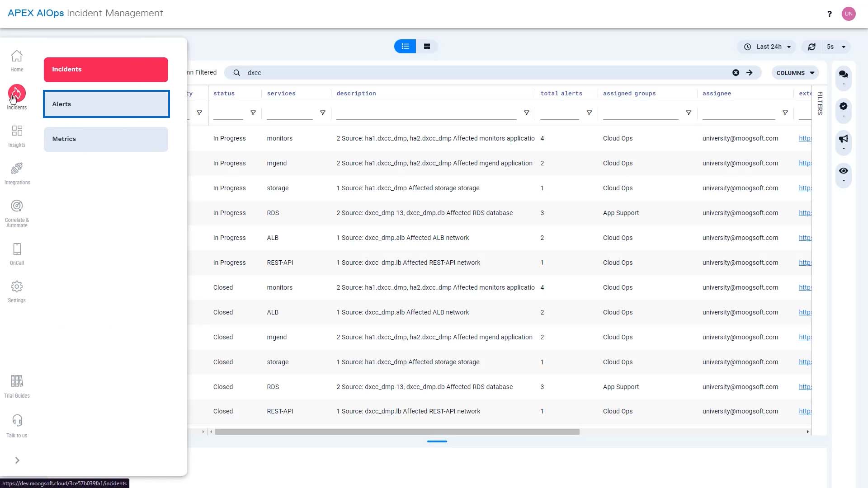Viewport: 868px width, 488px height.
Task: Click the APEX AIOps Incident Management title
Action: click(85, 13)
